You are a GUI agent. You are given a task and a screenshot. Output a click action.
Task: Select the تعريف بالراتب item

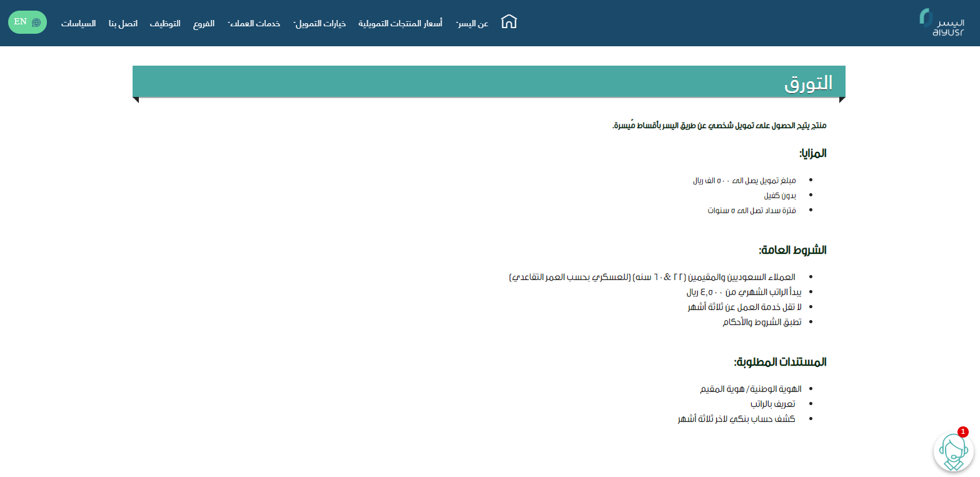coord(772,404)
